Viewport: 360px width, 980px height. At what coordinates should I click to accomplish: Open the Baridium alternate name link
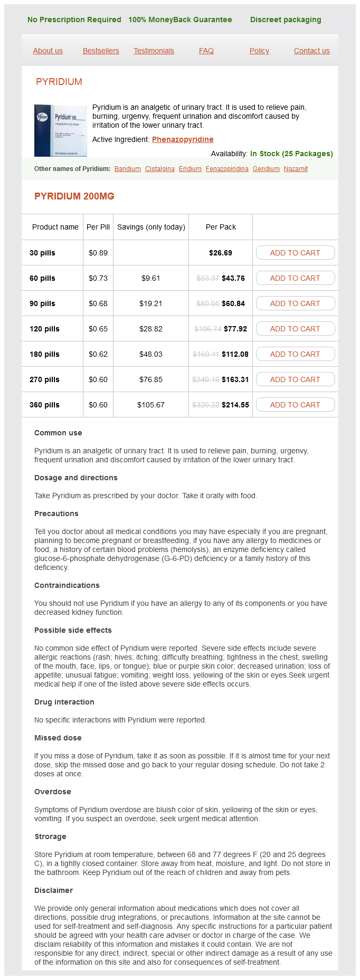(x=128, y=169)
